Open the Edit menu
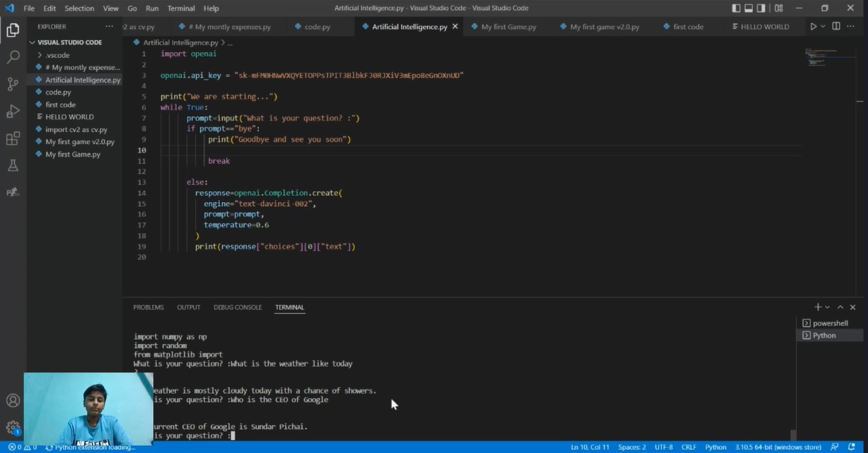 point(50,8)
